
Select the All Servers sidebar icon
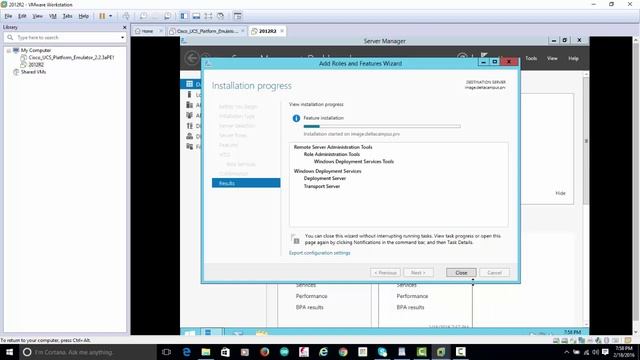189,105
